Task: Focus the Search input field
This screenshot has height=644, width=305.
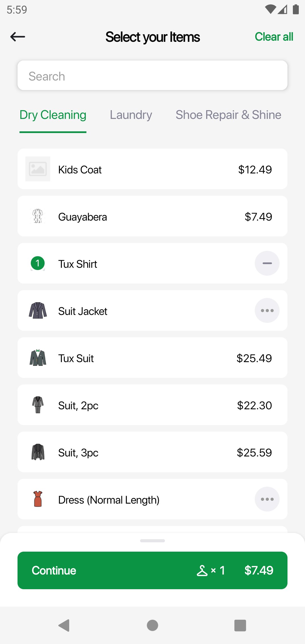Action: pyautogui.click(x=152, y=76)
